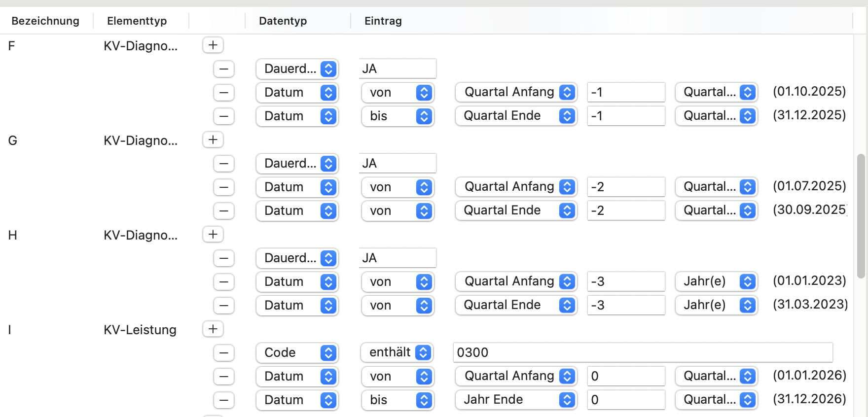Viewport: 868px width, 417px height.
Task: Click the Bezeichnung column header
Action: (45, 21)
